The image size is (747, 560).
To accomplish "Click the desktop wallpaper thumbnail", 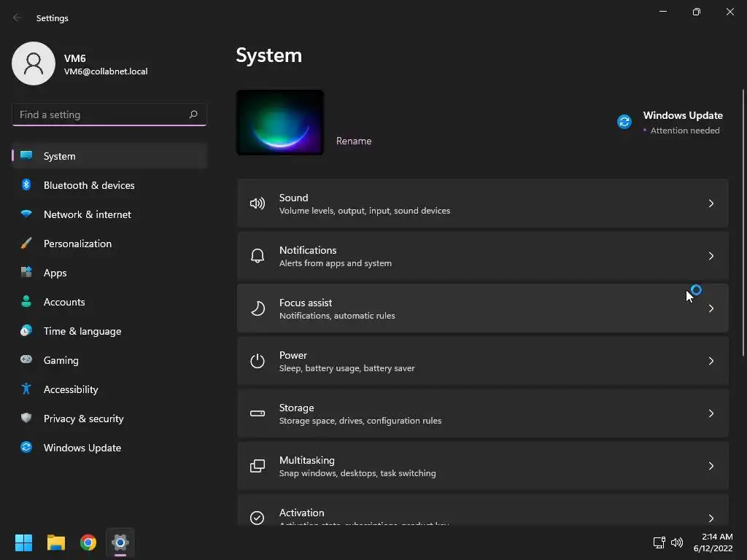I will click(x=280, y=122).
